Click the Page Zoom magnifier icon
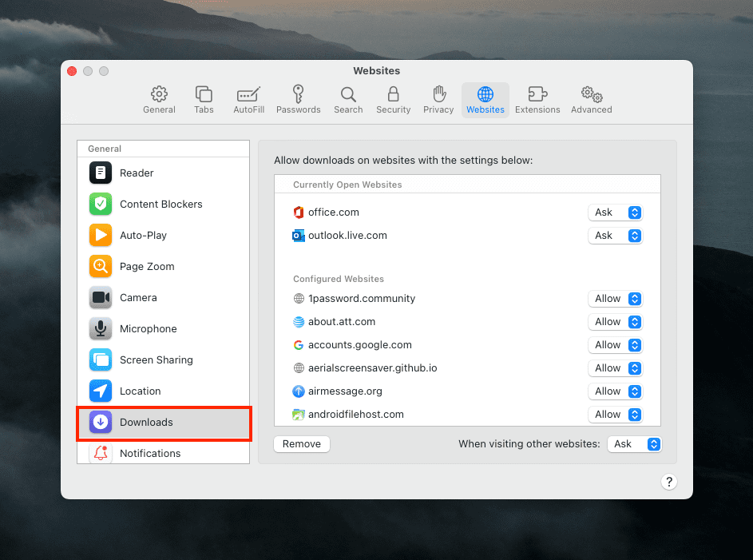The width and height of the screenshot is (753, 560). [101, 266]
